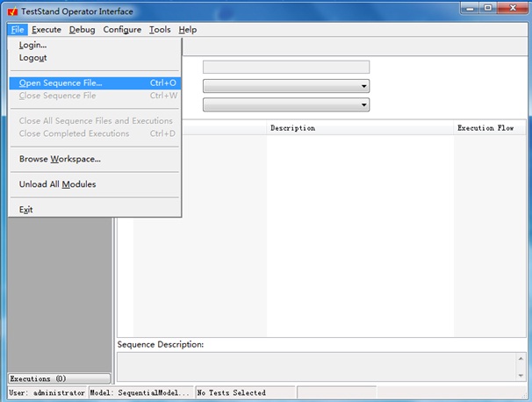This screenshot has width=532, height=402.
Task: Open the Configure menu
Action: (122, 30)
